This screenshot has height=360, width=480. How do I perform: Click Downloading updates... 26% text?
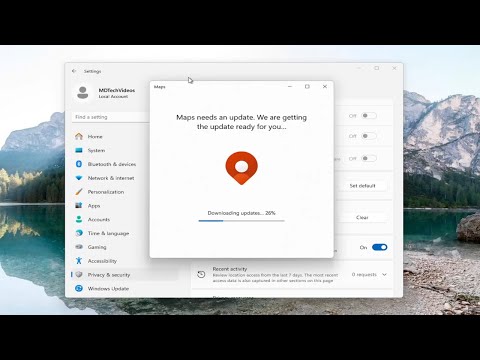pyautogui.click(x=242, y=213)
